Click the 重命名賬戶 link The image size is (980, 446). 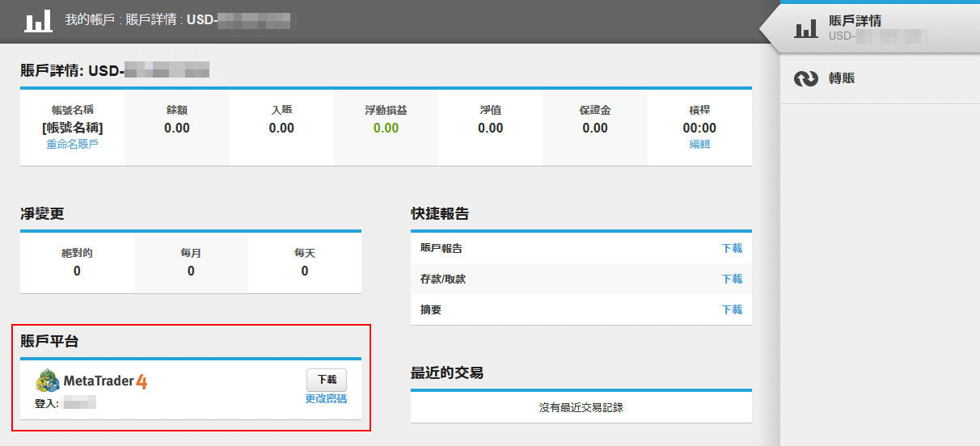click(73, 144)
